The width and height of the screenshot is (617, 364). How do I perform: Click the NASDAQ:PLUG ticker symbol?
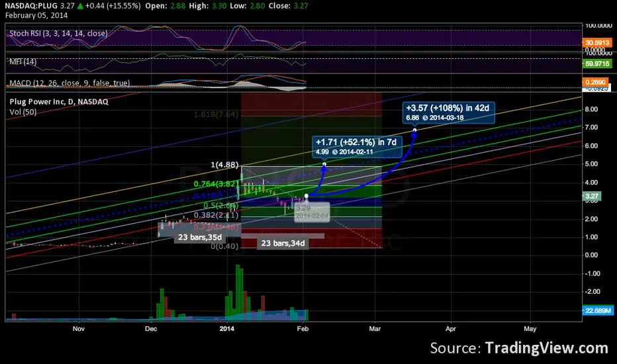pos(31,6)
